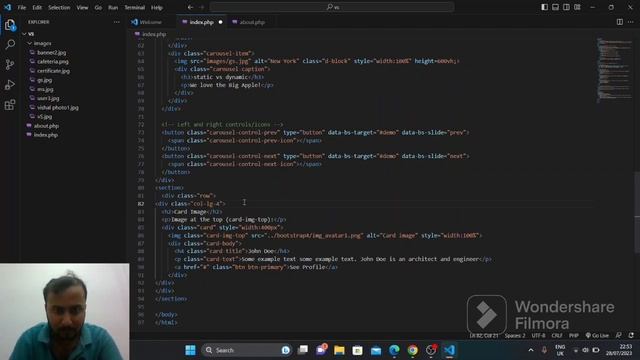Toggle the secondary side bar layout icon
The width and height of the screenshot is (640, 360).
pos(567,7)
